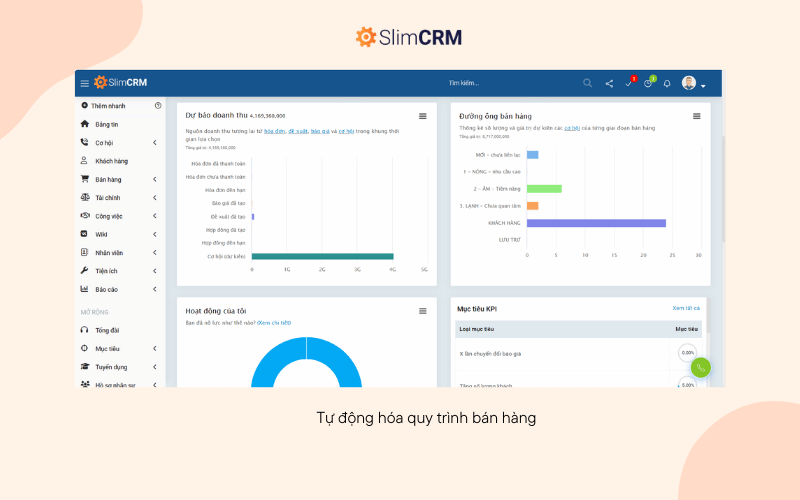Click the orange LẠNH - Chưa quan tâm bar

[x=533, y=206]
